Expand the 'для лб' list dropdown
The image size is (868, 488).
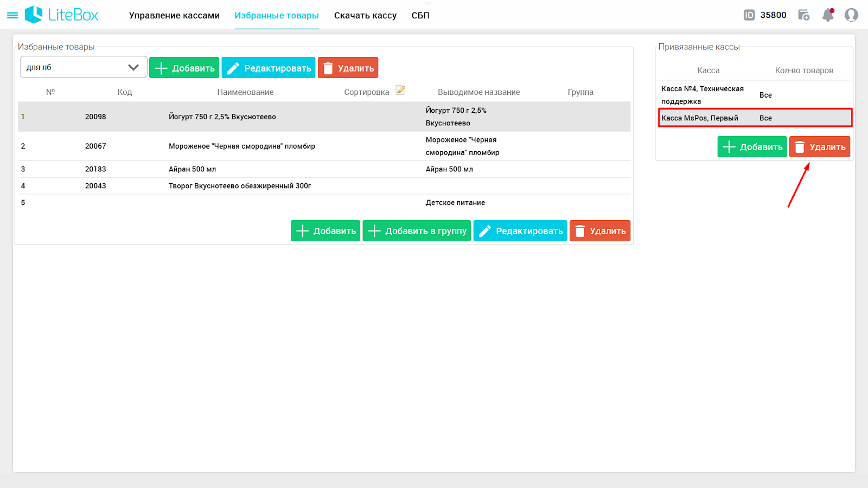84,67
